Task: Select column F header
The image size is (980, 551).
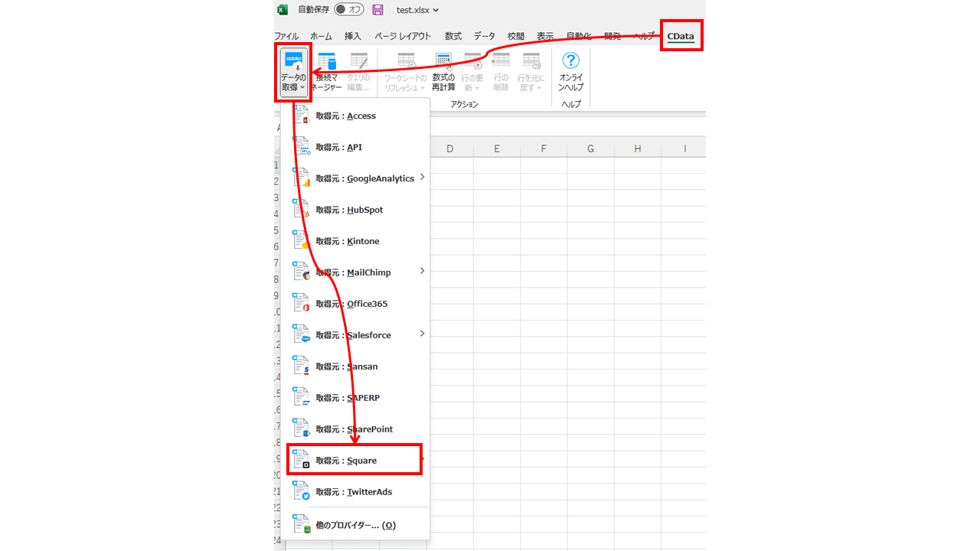Action: 544,148
